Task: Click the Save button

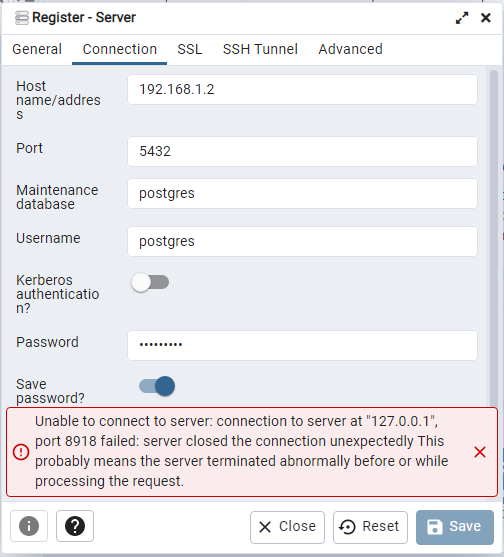Action: tap(455, 527)
